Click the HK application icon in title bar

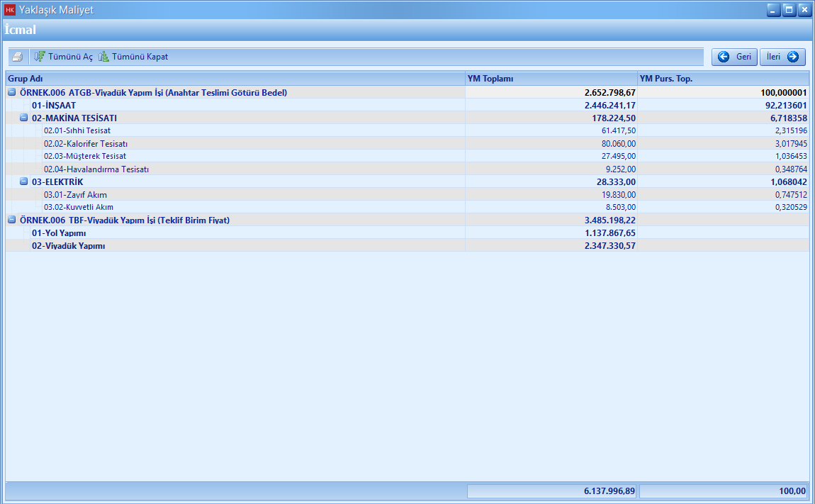pos(10,10)
